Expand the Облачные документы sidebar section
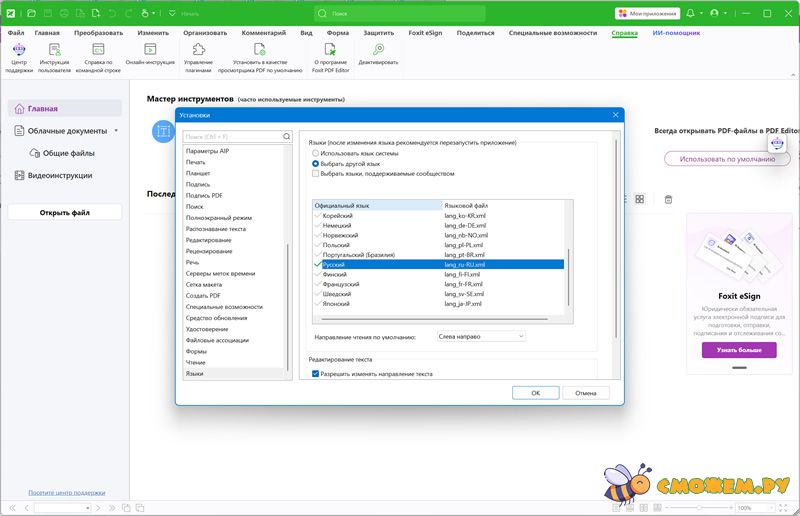Screen dimensions: 800x516 click(x=116, y=130)
